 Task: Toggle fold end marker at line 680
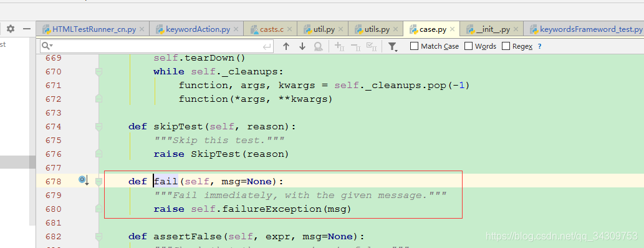pyautogui.click(x=99, y=209)
